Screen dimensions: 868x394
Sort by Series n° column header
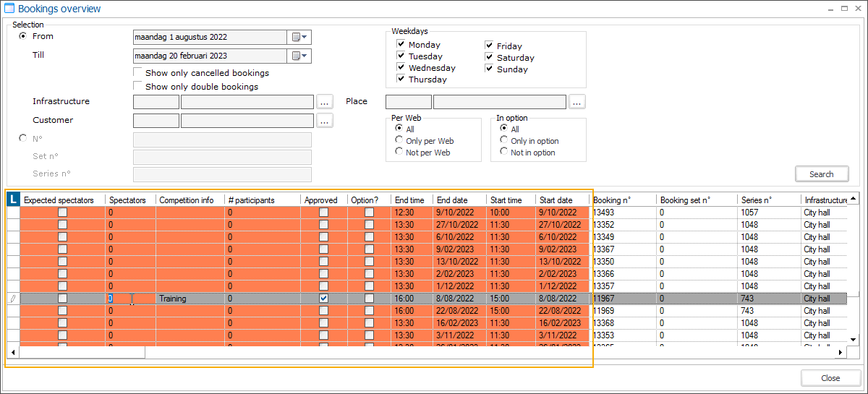770,200
